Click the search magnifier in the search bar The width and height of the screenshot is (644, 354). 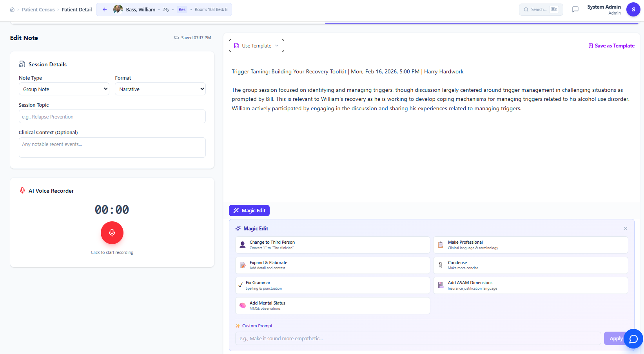(526, 9)
